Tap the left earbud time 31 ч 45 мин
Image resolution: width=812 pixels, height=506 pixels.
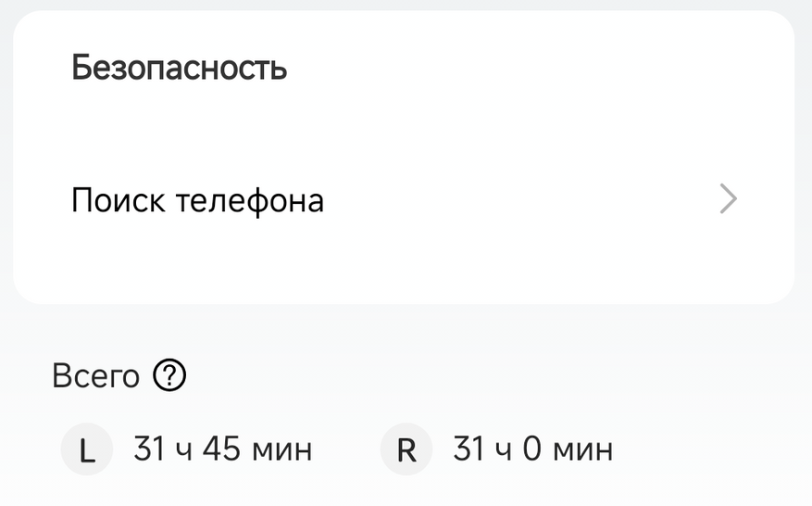[x=222, y=450]
